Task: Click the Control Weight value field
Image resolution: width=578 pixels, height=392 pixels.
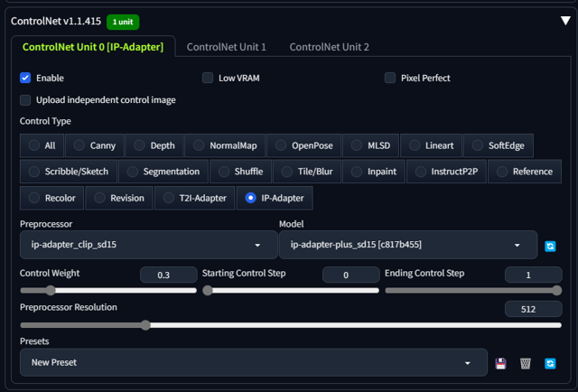Action: click(169, 275)
